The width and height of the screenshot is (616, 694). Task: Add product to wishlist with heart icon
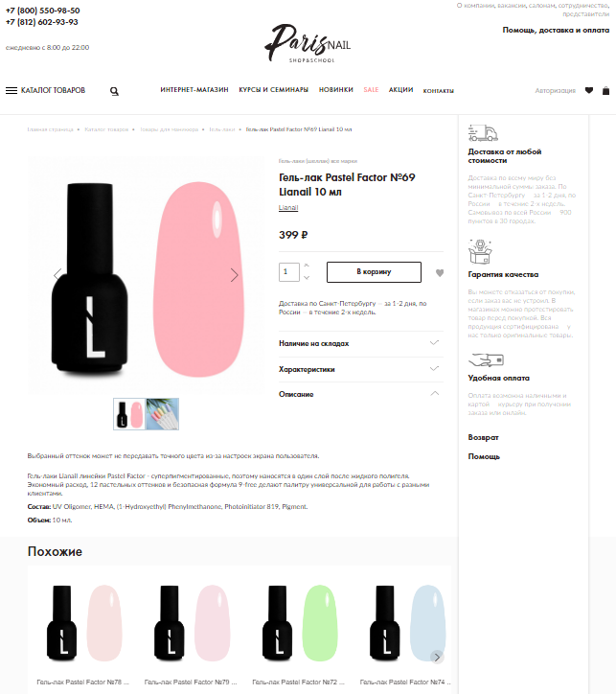pos(440,272)
